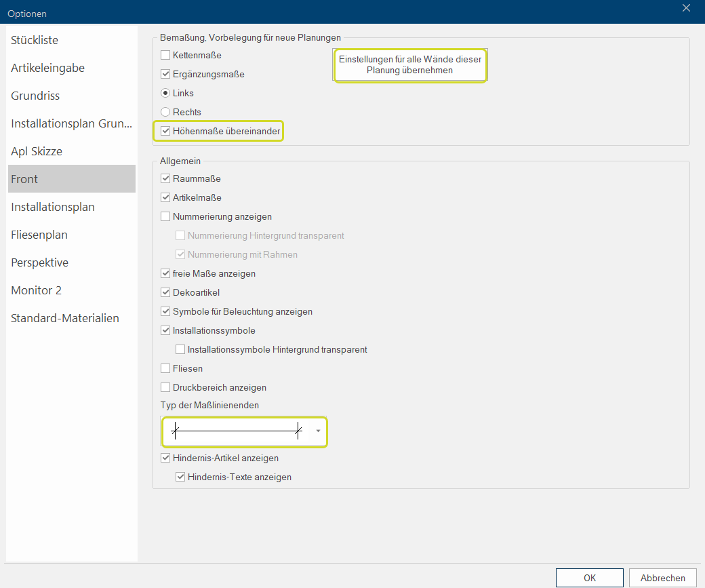This screenshot has height=588, width=705.
Task: Click the Abbrechen button
Action: (x=662, y=578)
